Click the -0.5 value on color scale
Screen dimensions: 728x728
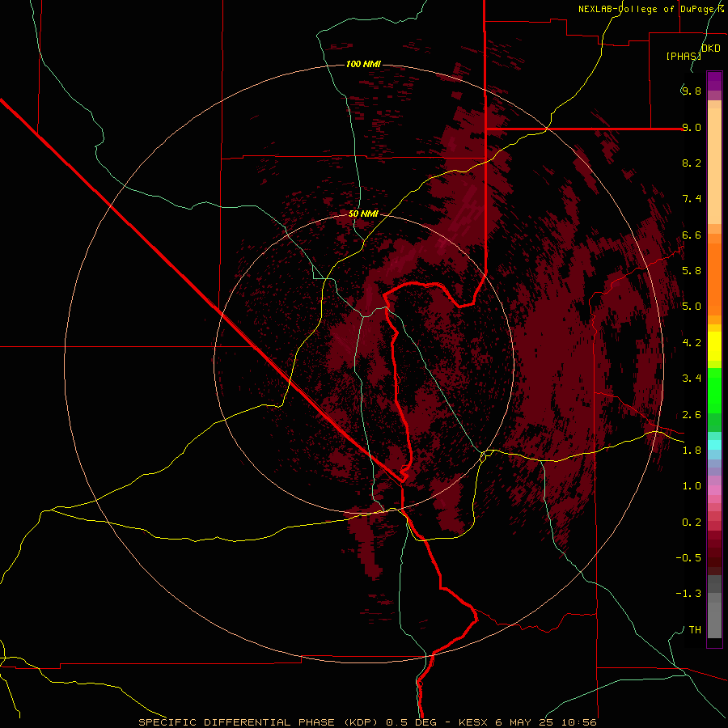(688, 557)
